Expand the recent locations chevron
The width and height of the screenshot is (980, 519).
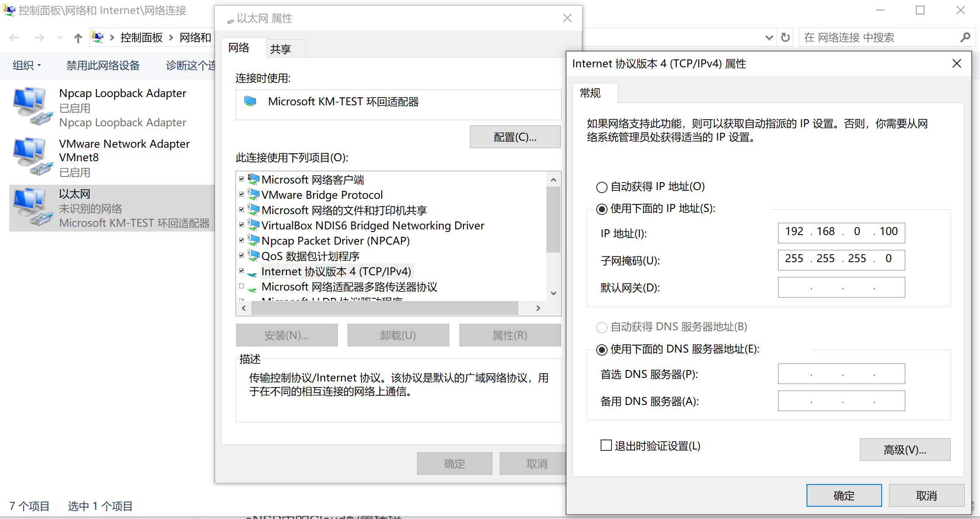(x=60, y=38)
